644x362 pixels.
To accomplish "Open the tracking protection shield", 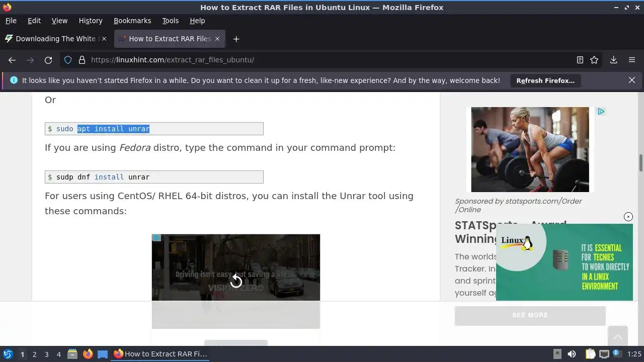I will tap(68, 60).
